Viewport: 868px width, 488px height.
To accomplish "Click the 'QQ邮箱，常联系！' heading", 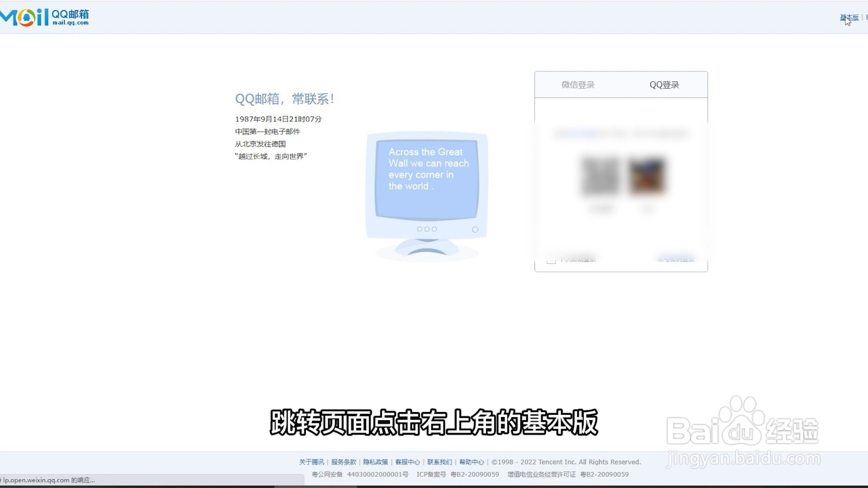I will (x=285, y=99).
